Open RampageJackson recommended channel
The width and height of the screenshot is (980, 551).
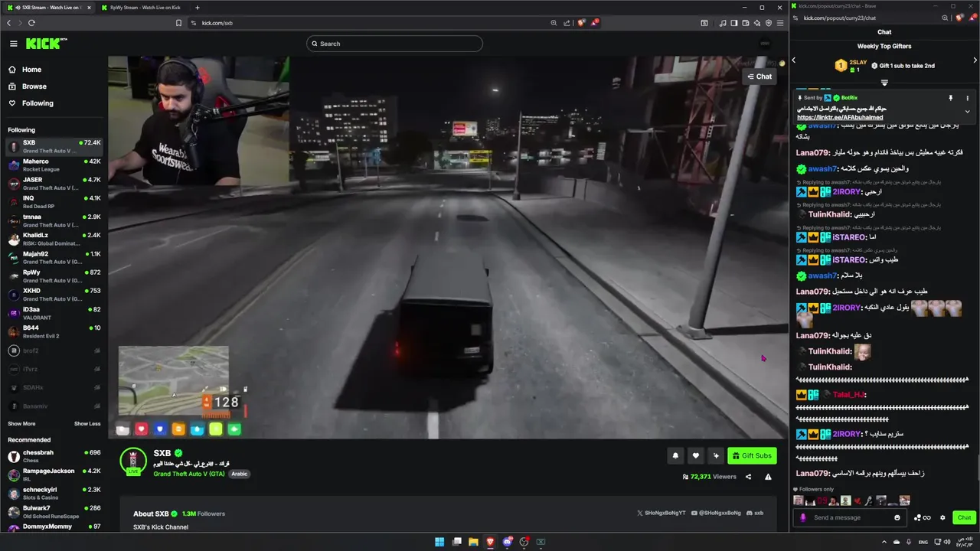pyautogui.click(x=54, y=474)
